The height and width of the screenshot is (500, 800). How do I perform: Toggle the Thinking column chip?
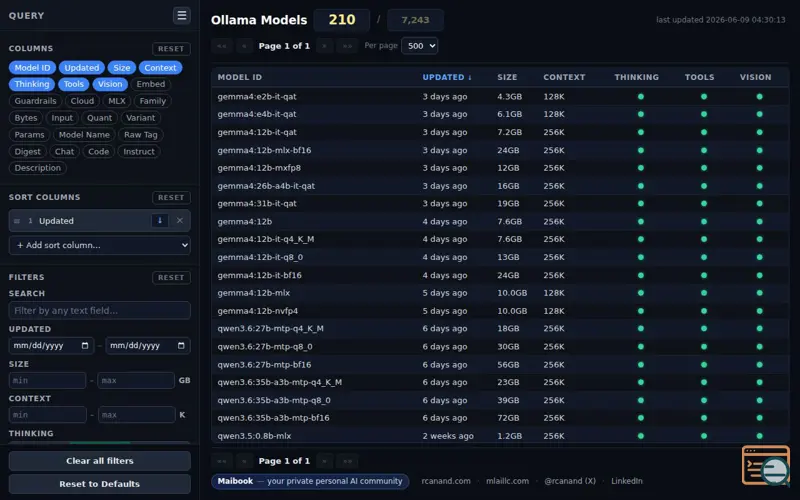(32, 84)
